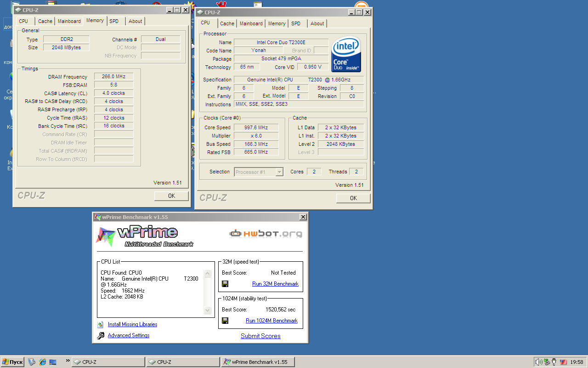Click the Core Speed value 997.6 MHz
Screen dimensions: 588x368
coord(256,127)
